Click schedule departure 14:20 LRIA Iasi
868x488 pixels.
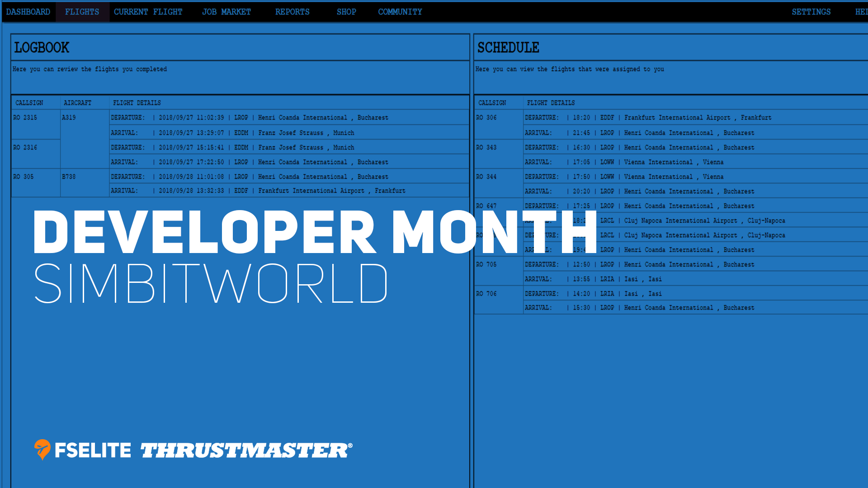[x=696, y=294]
